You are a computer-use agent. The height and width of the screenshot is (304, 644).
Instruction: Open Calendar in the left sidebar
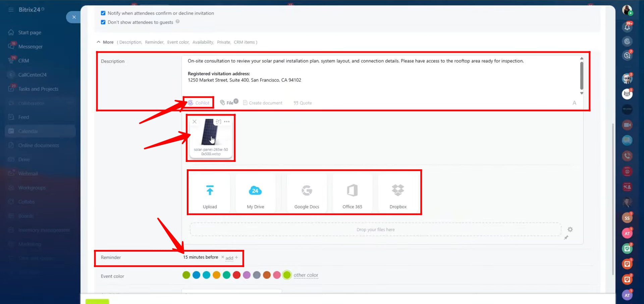click(x=28, y=131)
